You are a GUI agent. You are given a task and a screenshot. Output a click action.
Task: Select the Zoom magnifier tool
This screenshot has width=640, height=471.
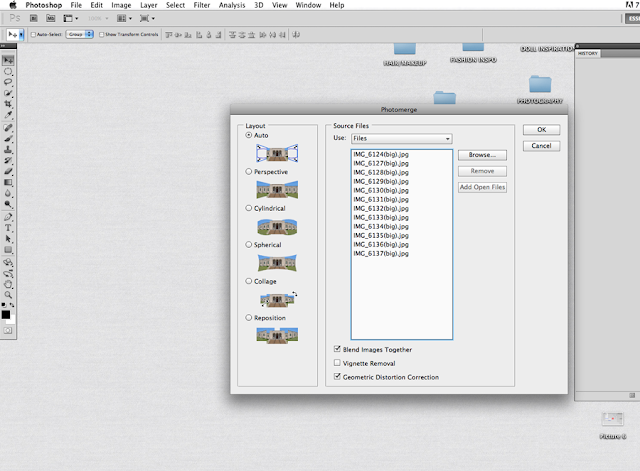[x=8, y=295]
